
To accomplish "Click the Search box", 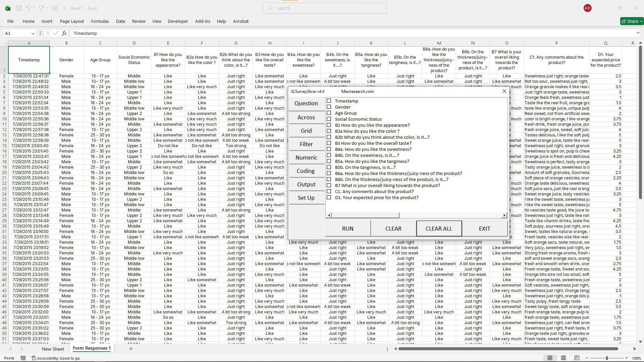I will click(x=325, y=8).
